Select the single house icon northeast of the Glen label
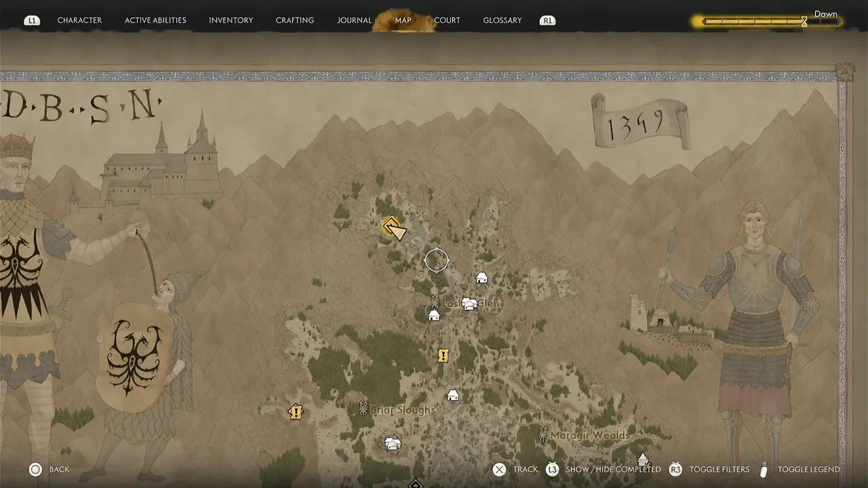This screenshot has height=488, width=868. 481,277
